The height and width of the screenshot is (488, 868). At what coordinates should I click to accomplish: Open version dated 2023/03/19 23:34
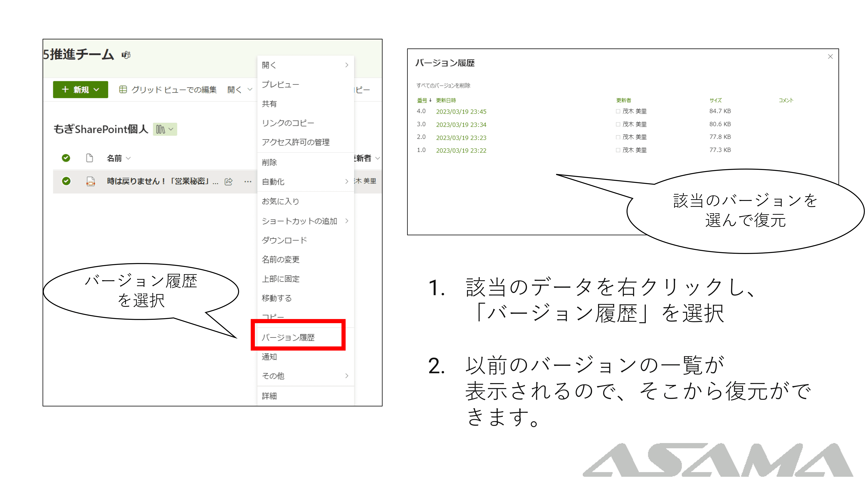(x=461, y=125)
